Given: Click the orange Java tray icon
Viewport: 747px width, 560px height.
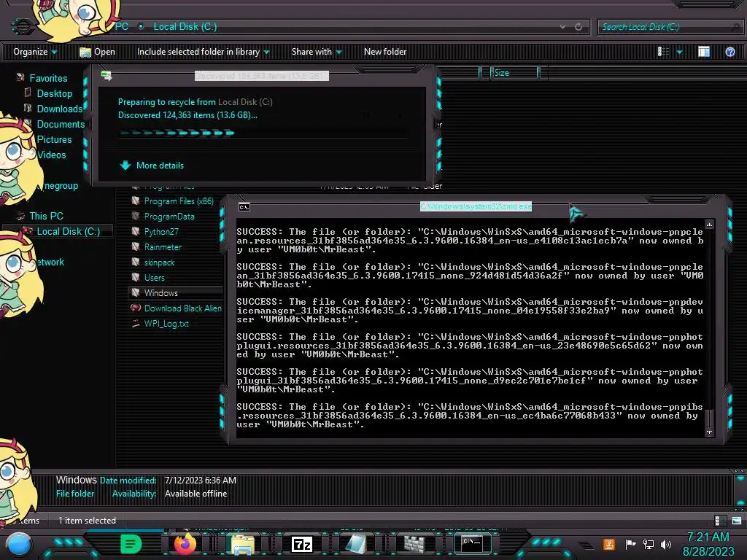Looking at the screenshot, I should click(x=609, y=544).
